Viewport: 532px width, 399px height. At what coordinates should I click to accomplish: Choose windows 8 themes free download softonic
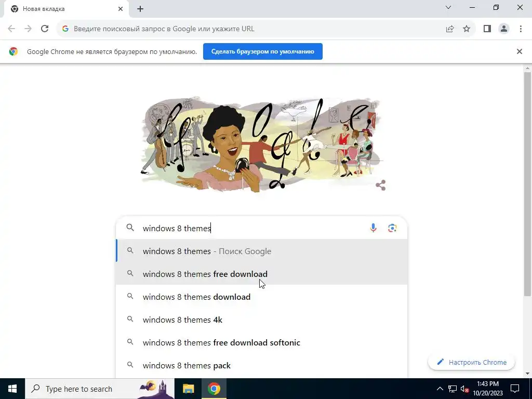pos(261,343)
